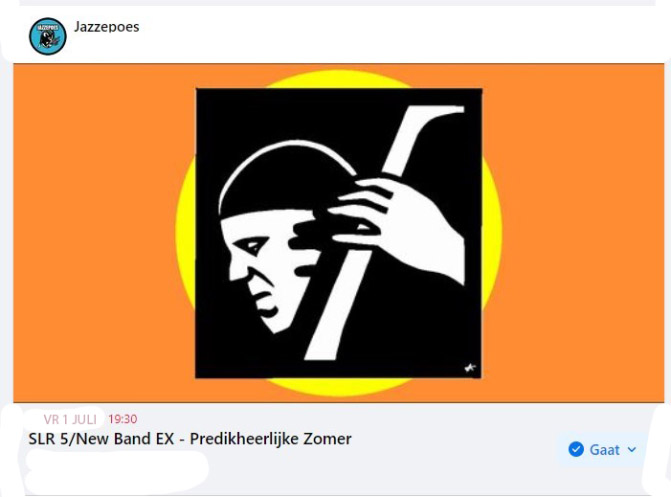This screenshot has width=671, height=497.
Task: Click the artist signature star in artwork corner
Action: click(470, 367)
